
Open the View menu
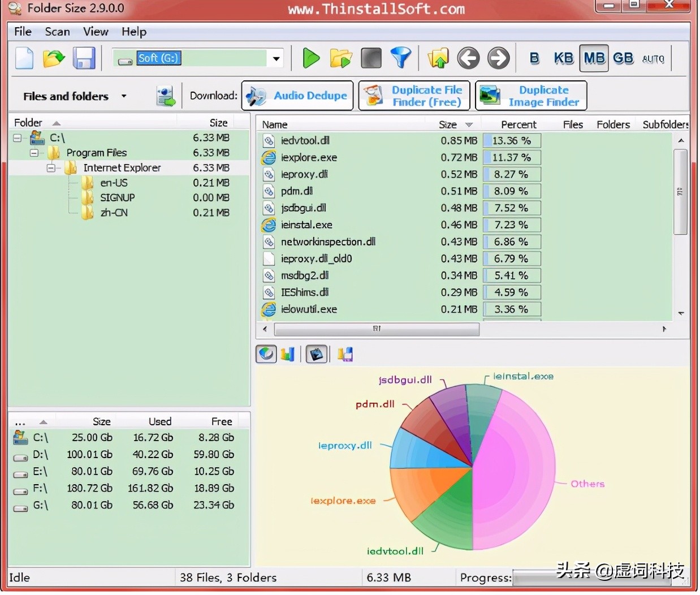[x=96, y=32]
